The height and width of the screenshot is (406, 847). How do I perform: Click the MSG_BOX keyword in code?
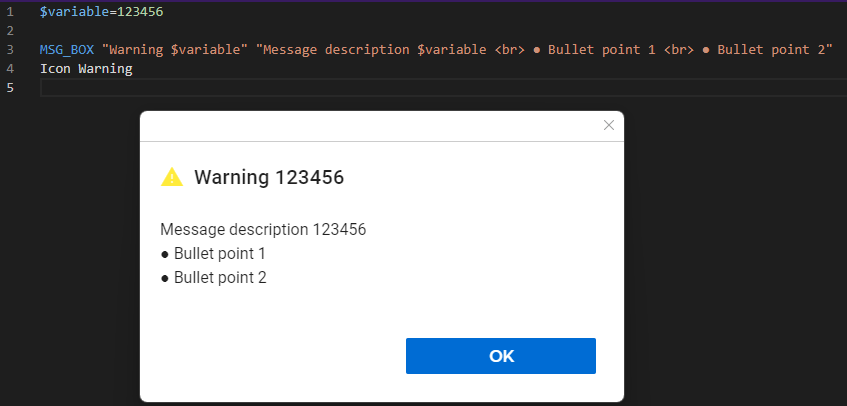[67, 50]
